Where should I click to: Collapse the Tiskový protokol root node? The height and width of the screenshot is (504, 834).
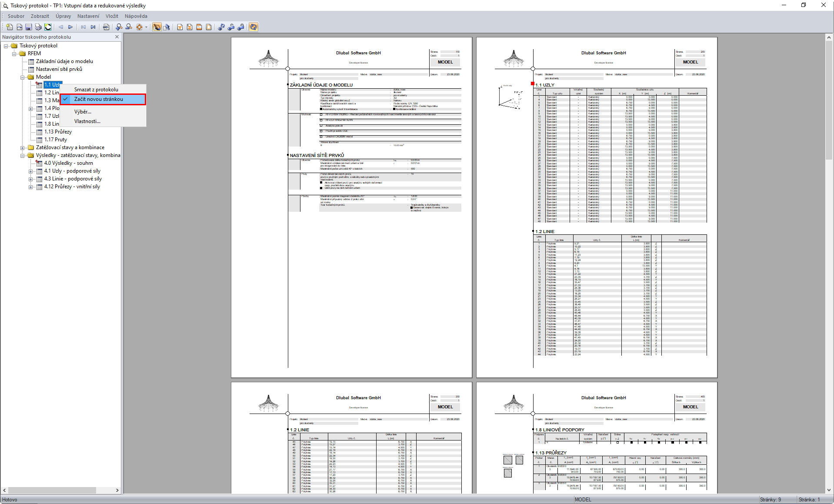[x=6, y=46]
